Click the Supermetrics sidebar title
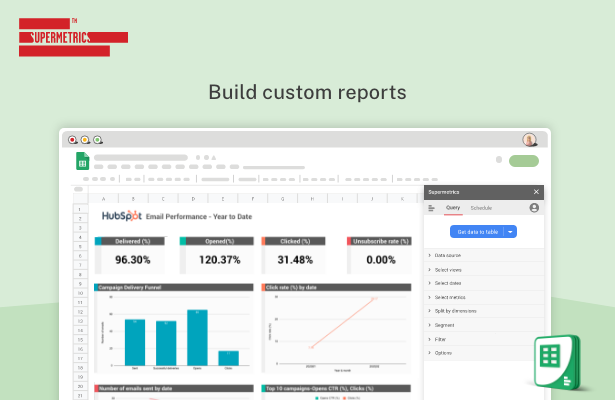 pyautogui.click(x=444, y=192)
